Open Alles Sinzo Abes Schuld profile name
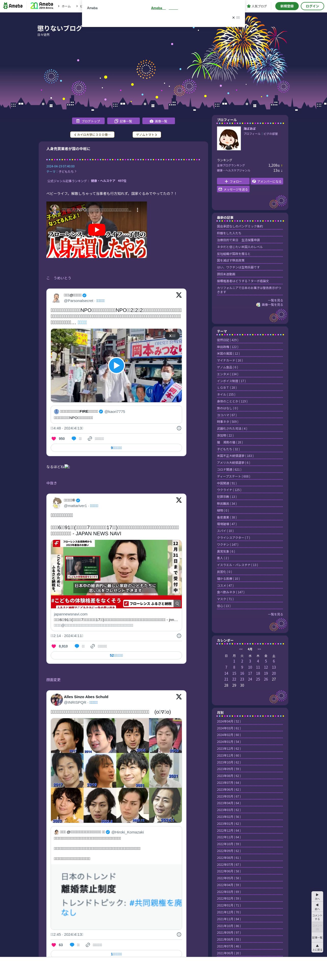The height and width of the screenshot is (980, 327). [86, 697]
